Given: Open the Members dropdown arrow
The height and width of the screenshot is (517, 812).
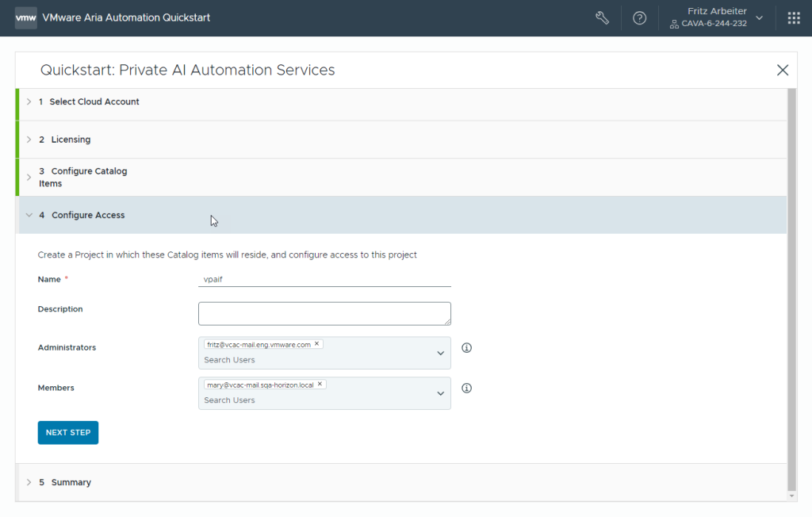Looking at the screenshot, I should pyautogui.click(x=441, y=393).
